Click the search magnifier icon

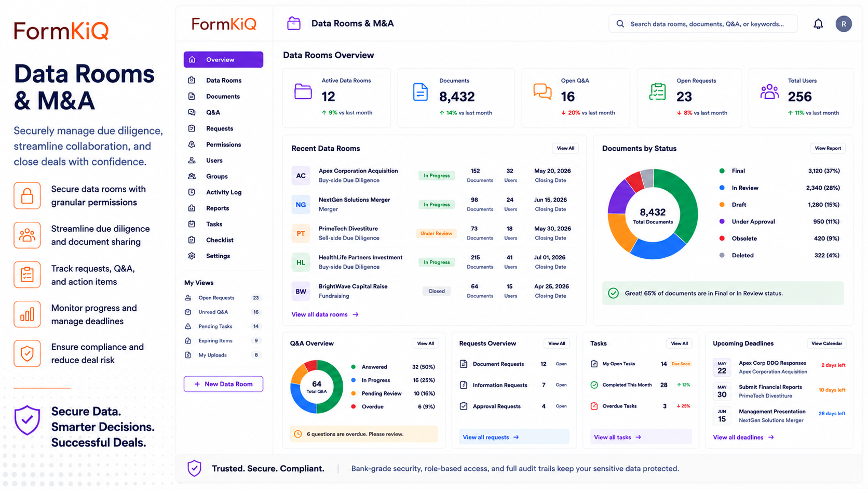(x=620, y=24)
